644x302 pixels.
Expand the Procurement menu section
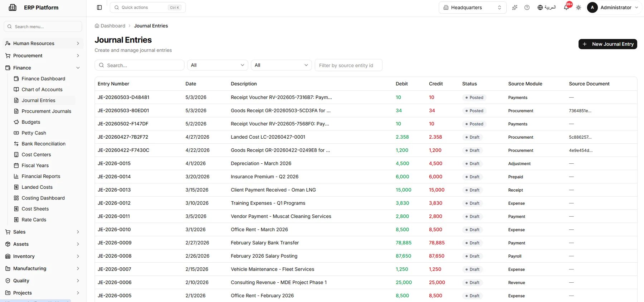[43, 55]
